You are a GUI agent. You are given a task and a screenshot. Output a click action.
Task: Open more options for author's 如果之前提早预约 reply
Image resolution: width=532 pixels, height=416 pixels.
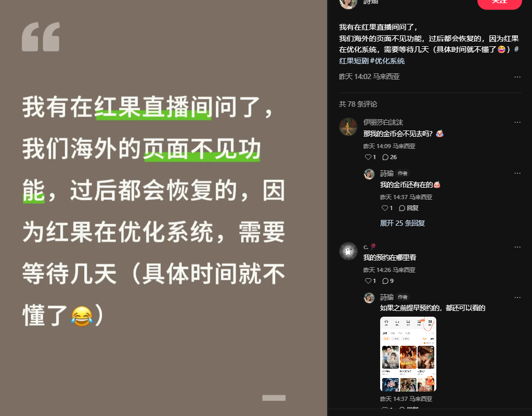point(517,297)
